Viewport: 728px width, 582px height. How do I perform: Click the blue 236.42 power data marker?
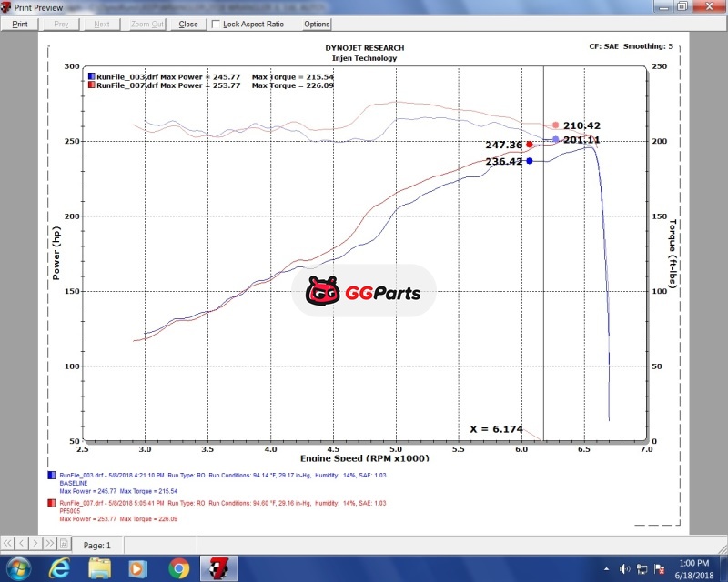[529, 161]
